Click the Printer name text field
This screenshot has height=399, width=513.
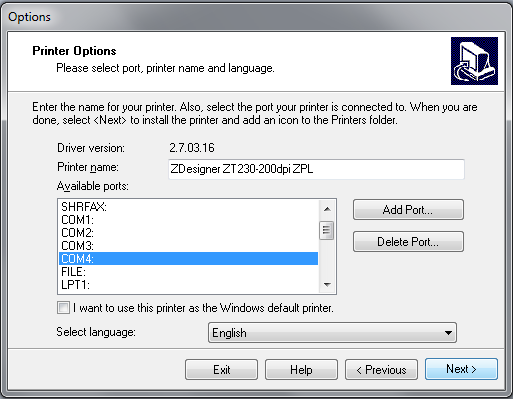(x=316, y=169)
